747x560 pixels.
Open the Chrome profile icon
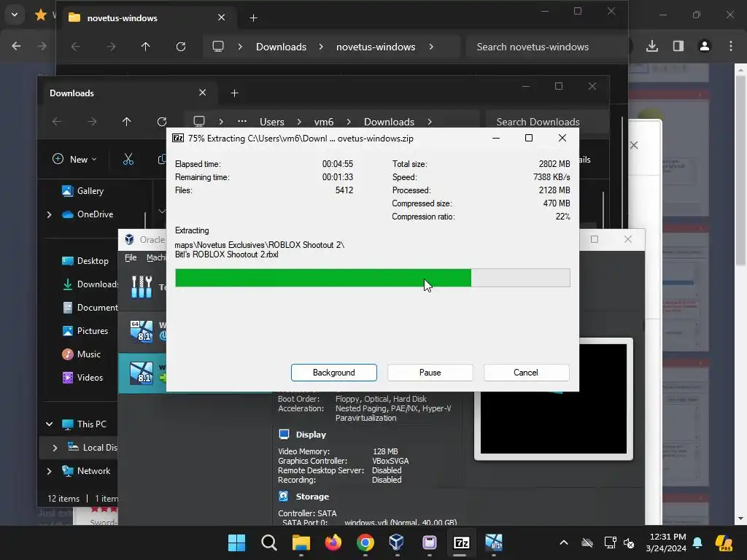click(704, 46)
